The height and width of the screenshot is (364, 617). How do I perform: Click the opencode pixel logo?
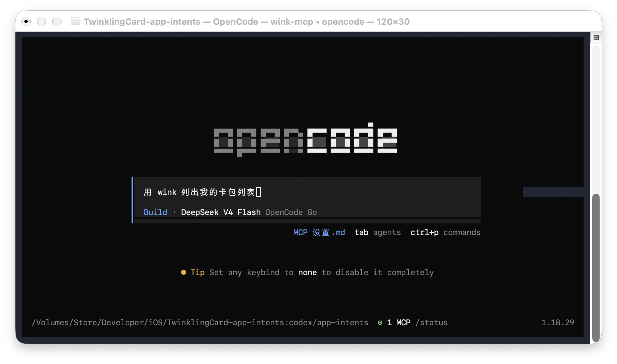click(x=305, y=139)
